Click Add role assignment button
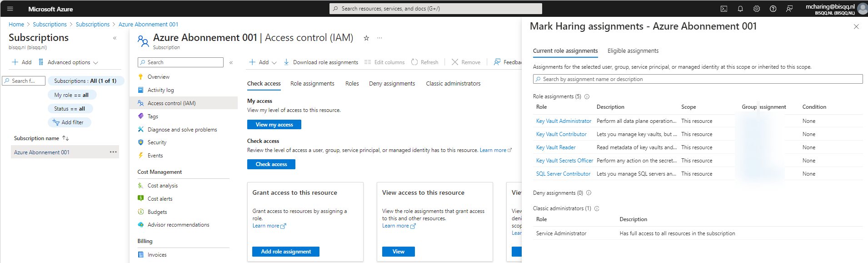The width and height of the screenshot is (868, 263). coord(286,252)
